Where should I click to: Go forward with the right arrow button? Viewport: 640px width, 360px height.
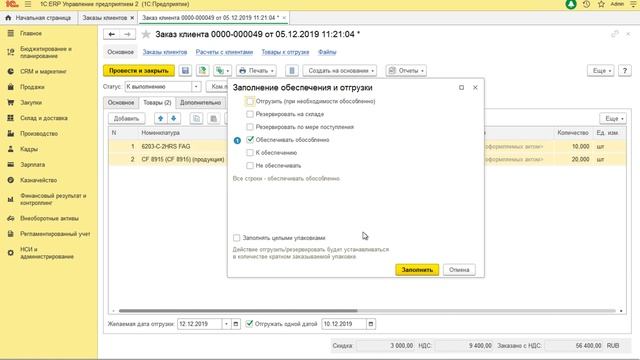click(127, 34)
